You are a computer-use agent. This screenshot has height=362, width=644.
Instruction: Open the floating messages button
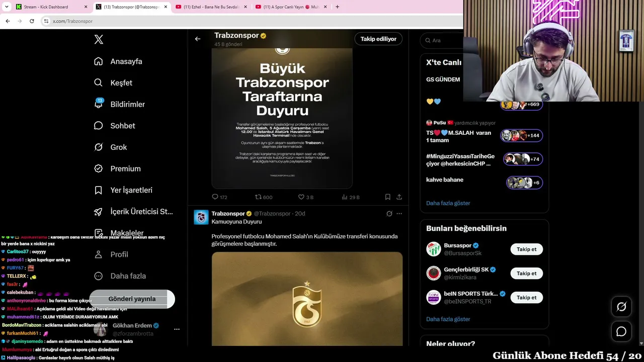pyautogui.click(x=621, y=332)
